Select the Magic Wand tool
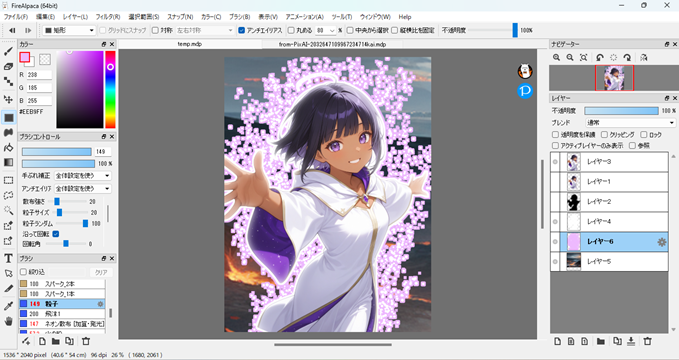Image resolution: width=679 pixels, height=360 pixels. pyautogui.click(x=8, y=210)
